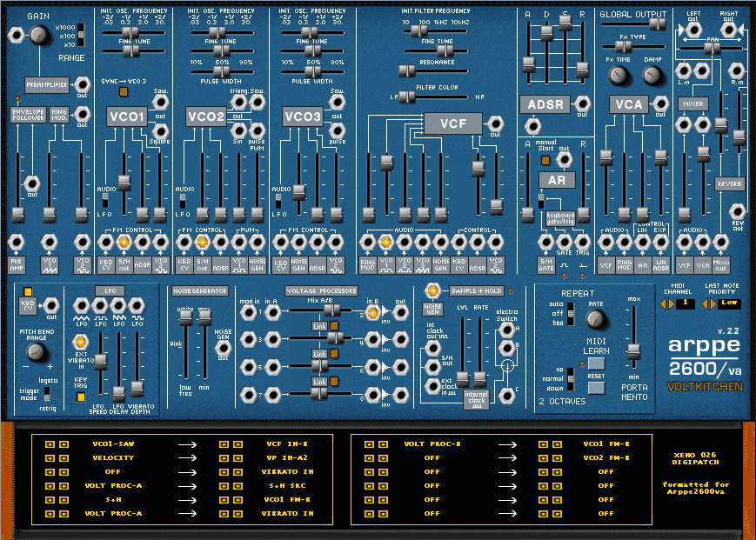This screenshot has width=756, height=540.
Task: Select previous Last Note Priority option
Action: (x=705, y=304)
